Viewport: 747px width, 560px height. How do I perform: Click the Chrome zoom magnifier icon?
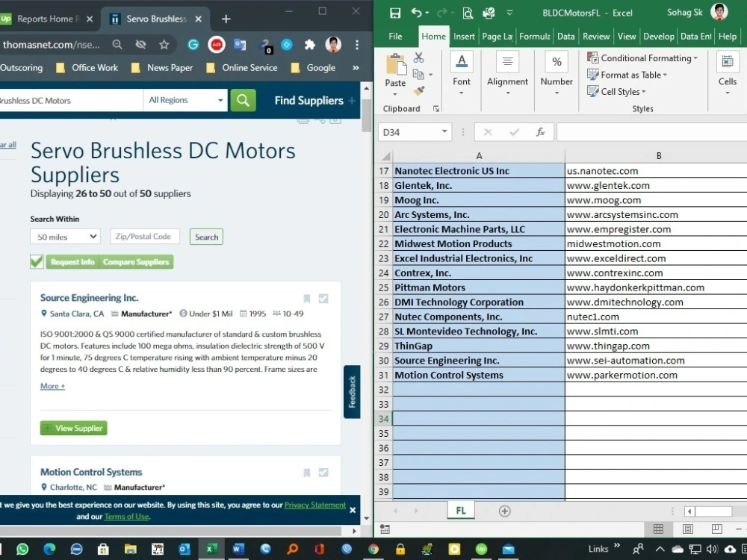(117, 45)
